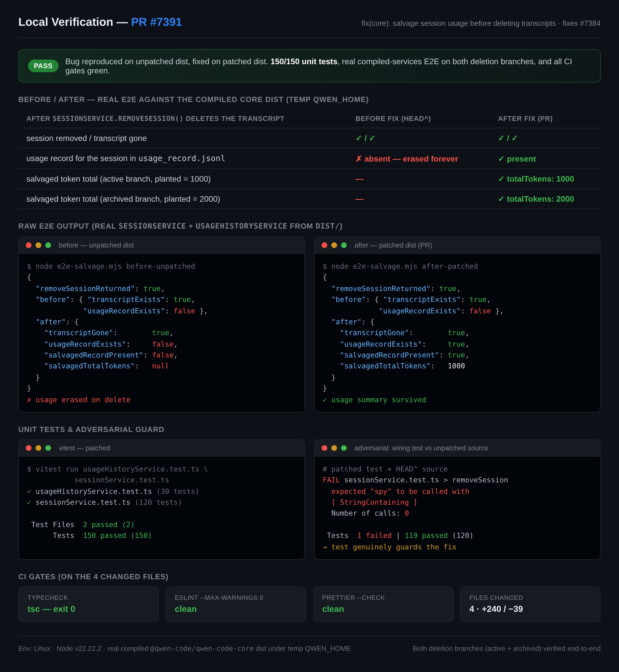Screen dimensions: 619x672
Task: Click green dot in 'before — unpatched dist' terminal
Action: (48, 245)
